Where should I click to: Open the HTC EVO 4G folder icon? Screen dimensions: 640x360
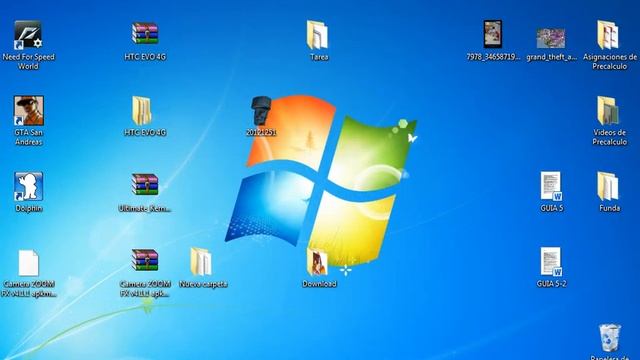[x=142, y=111]
